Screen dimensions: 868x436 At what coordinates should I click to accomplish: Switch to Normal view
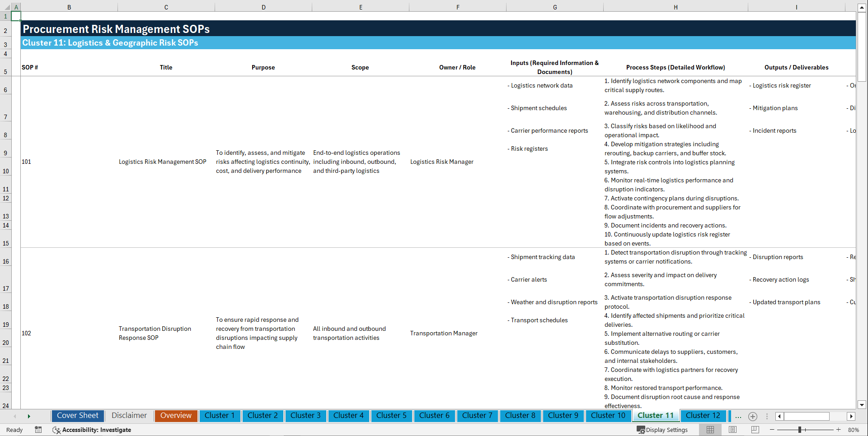coord(710,430)
